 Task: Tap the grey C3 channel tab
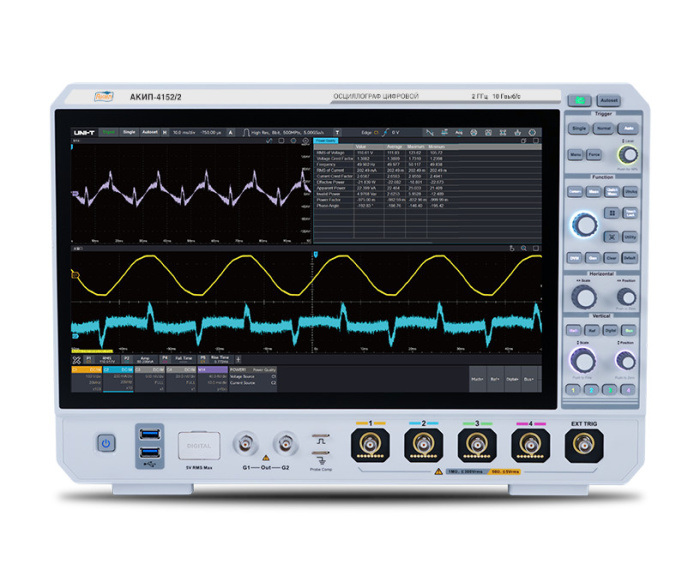click(150, 370)
